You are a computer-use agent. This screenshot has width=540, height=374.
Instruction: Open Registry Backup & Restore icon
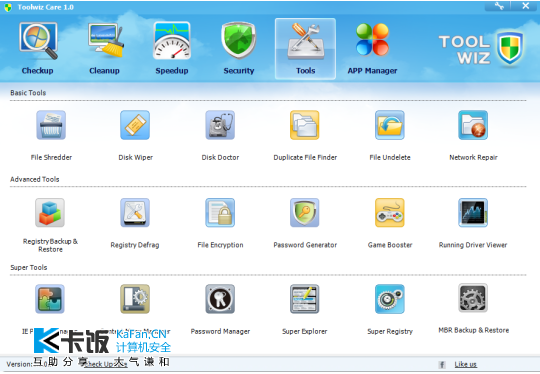(50, 212)
